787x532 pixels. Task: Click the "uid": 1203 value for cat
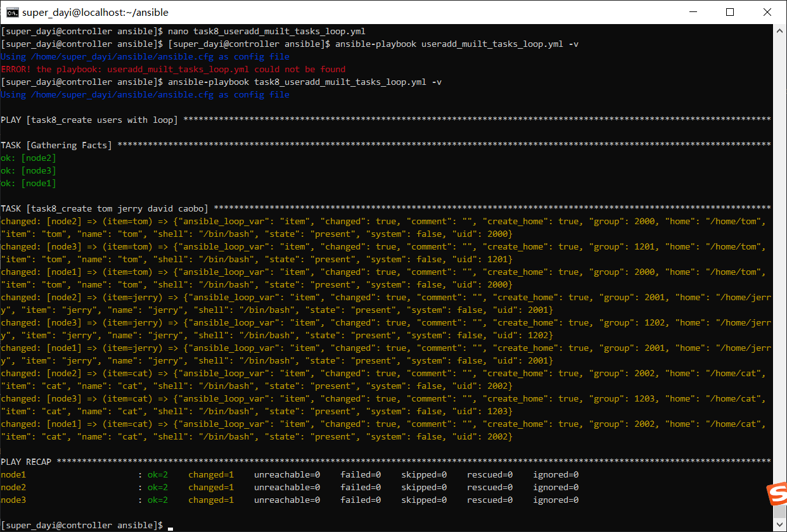(485, 411)
